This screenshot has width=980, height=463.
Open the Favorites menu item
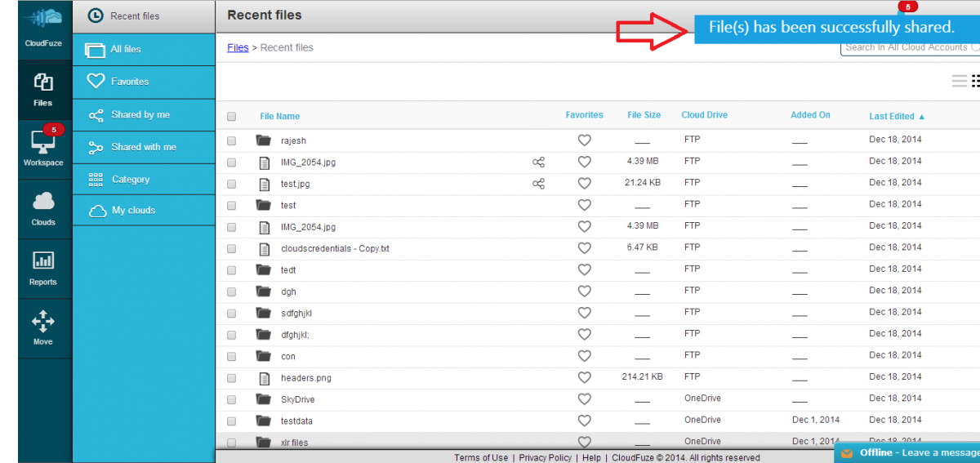[144, 82]
